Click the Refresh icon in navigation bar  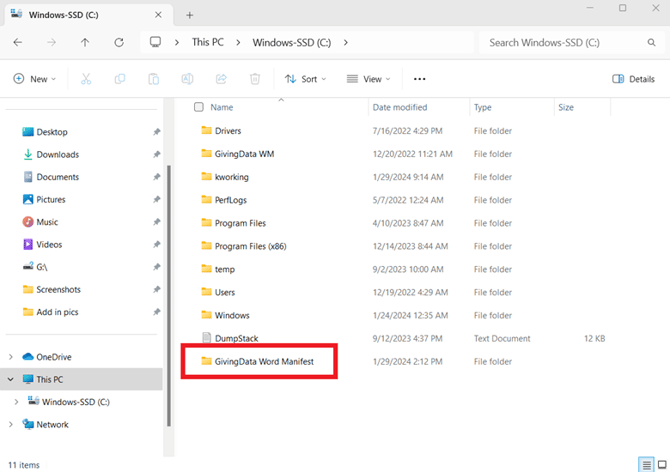click(x=119, y=43)
